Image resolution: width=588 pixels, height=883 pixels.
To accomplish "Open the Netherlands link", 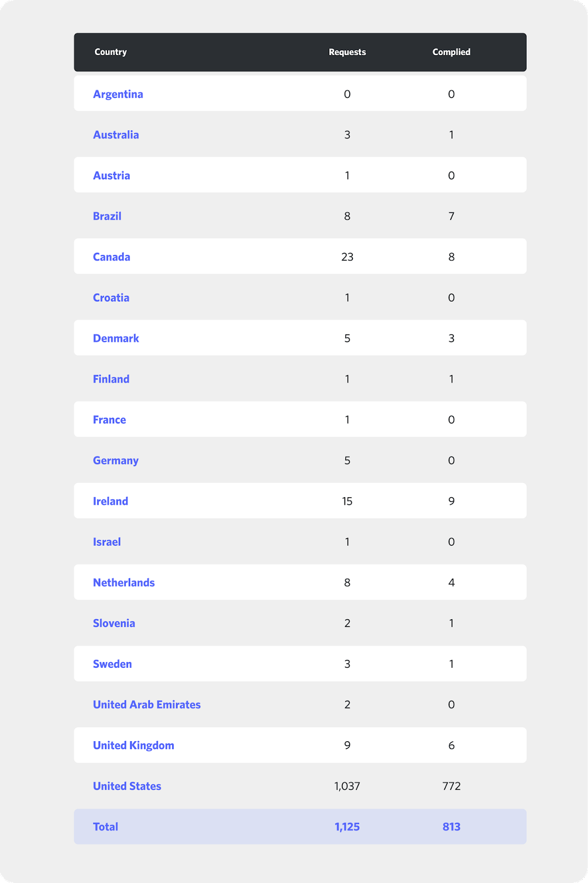I will coord(124,583).
